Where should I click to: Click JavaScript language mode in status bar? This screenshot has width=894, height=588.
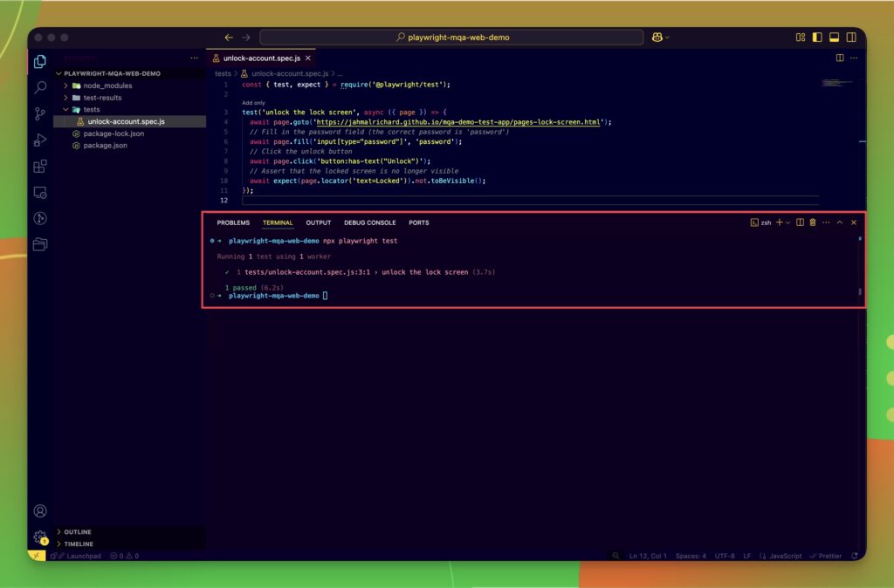785,556
